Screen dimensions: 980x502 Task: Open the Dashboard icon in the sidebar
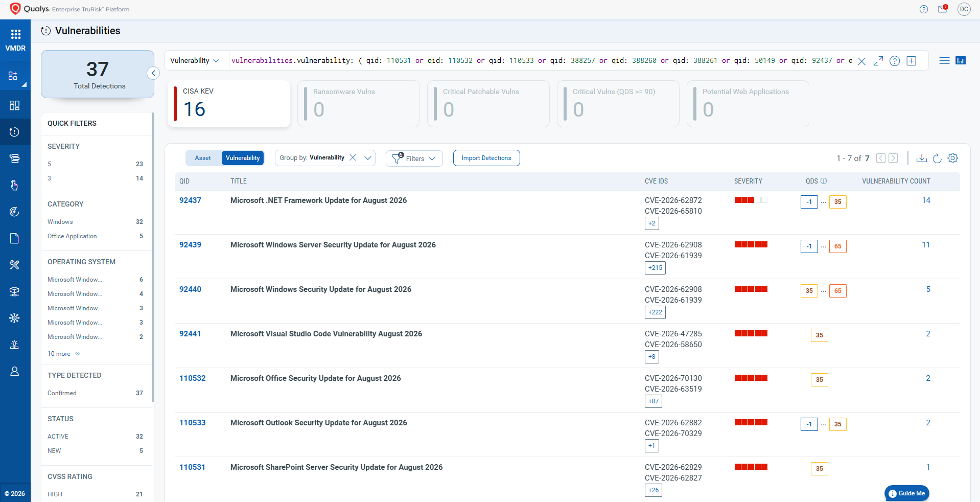(14, 105)
